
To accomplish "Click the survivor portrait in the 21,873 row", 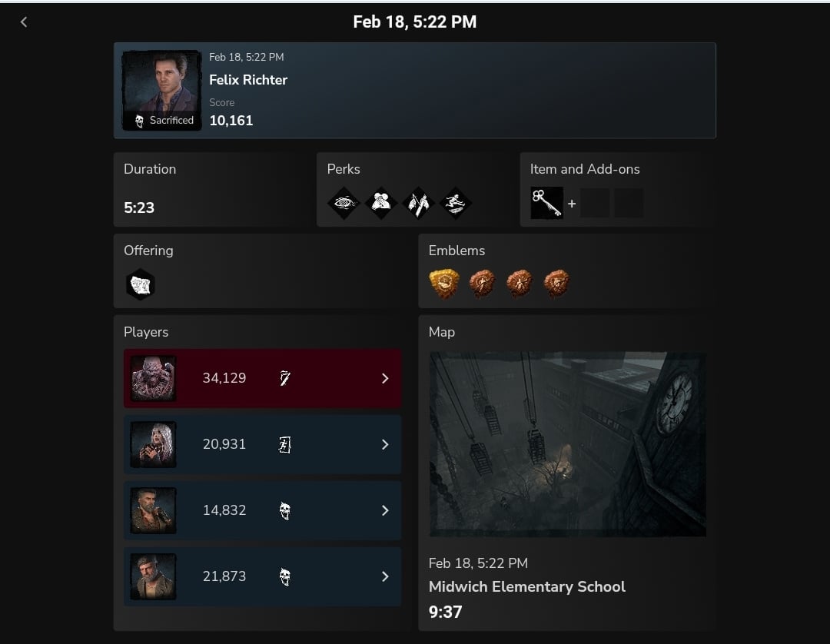I will point(154,576).
